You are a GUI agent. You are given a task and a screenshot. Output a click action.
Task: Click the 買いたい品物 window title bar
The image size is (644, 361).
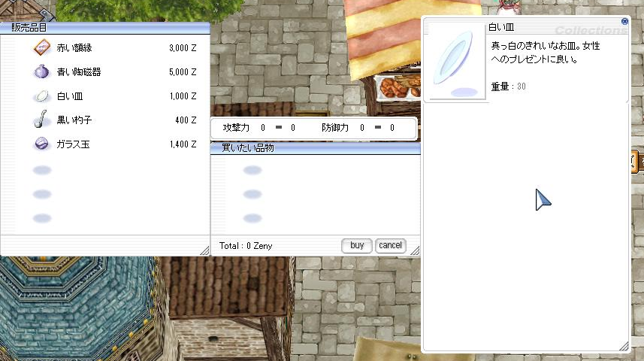(x=316, y=148)
